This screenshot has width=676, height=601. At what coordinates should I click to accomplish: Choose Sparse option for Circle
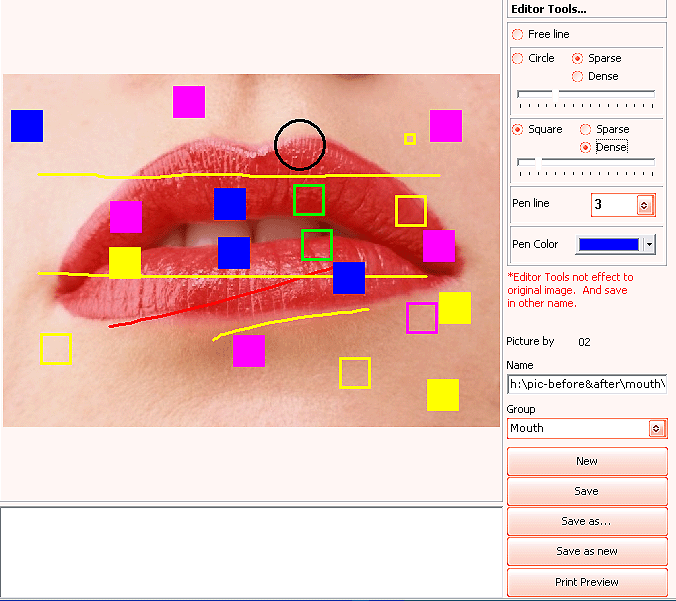577,58
